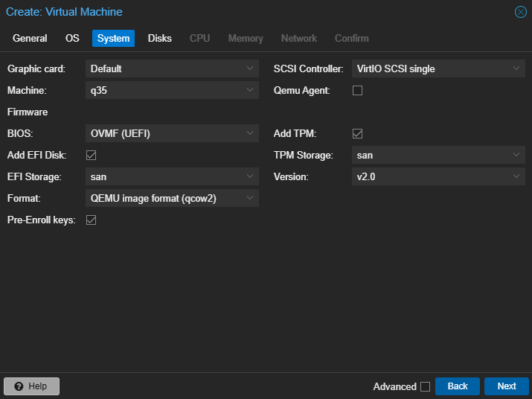The height and width of the screenshot is (399, 532).
Task: Switch to the General tab
Action: [30, 38]
